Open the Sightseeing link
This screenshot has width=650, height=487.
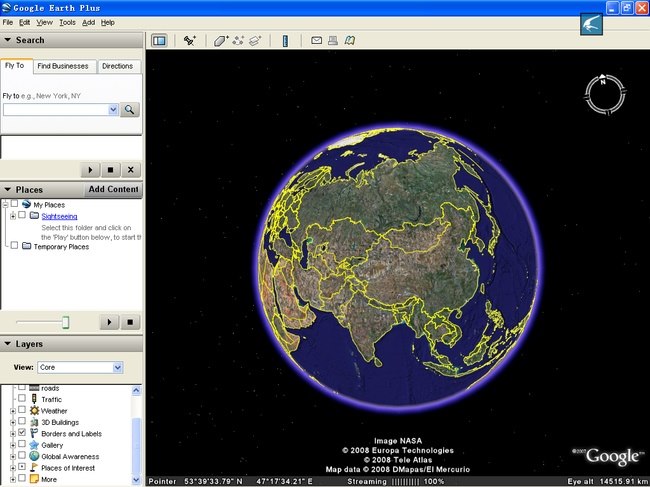click(x=59, y=216)
